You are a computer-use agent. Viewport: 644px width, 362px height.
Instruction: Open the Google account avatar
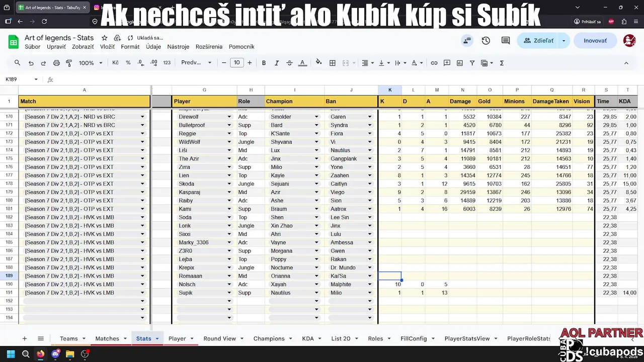[x=629, y=41]
